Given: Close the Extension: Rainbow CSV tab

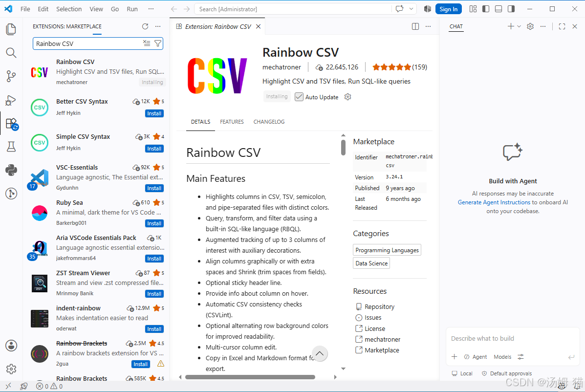Looking at the screenshot, I should (258, 26).
